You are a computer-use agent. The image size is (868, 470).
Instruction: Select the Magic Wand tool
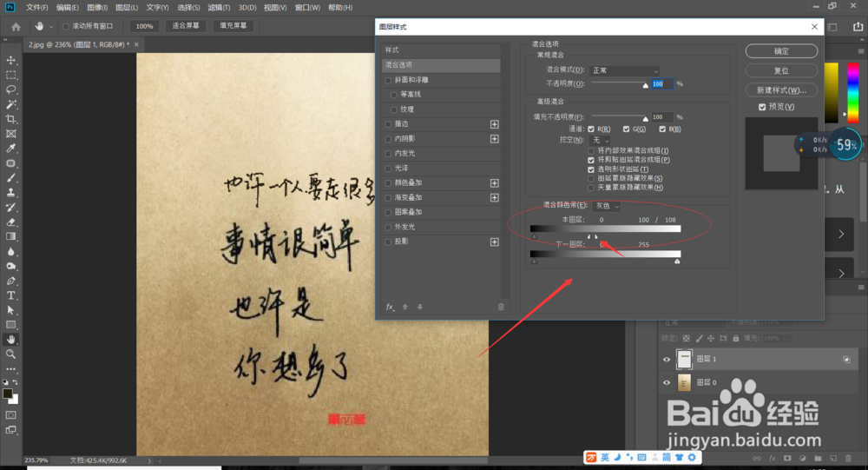11,104
